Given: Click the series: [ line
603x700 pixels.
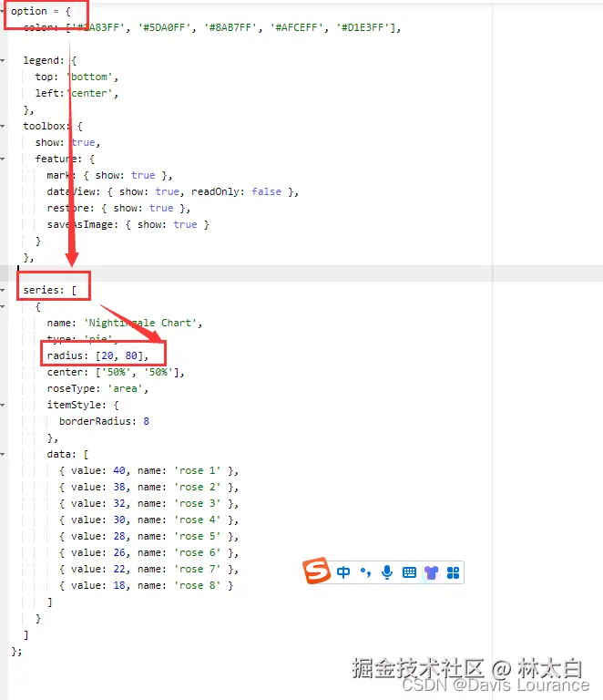Looking at the screenshot, I should pyautogui.click(x=50, y=290).
